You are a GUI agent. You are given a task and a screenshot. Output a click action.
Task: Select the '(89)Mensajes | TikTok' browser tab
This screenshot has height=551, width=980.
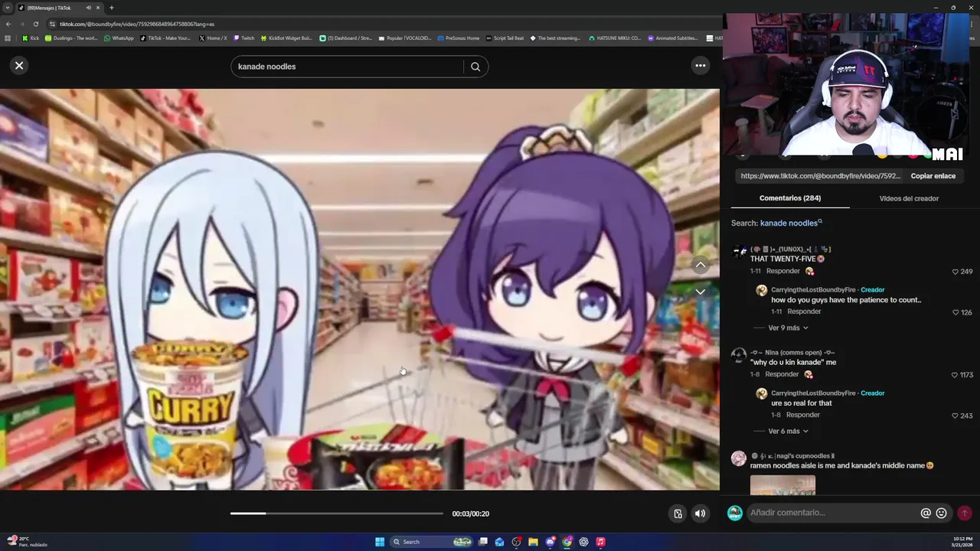pos(60,8)
